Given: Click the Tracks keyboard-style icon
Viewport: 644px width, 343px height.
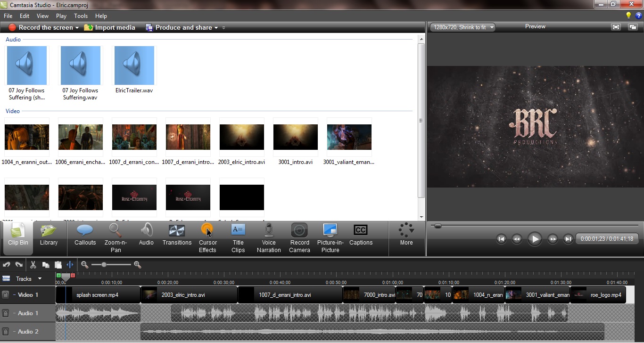Looking at the screenshot, I should coord(6,278).
